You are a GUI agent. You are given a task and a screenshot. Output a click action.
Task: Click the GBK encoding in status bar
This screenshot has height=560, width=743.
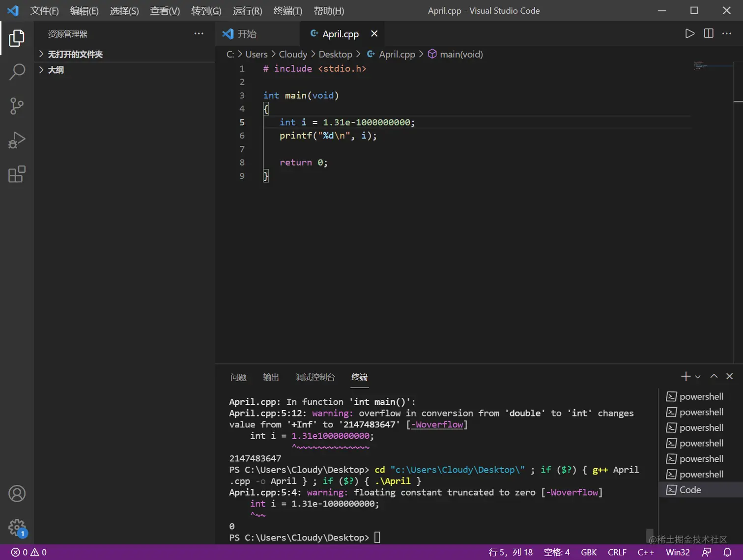pyautogui.click(x=588, y=552)
